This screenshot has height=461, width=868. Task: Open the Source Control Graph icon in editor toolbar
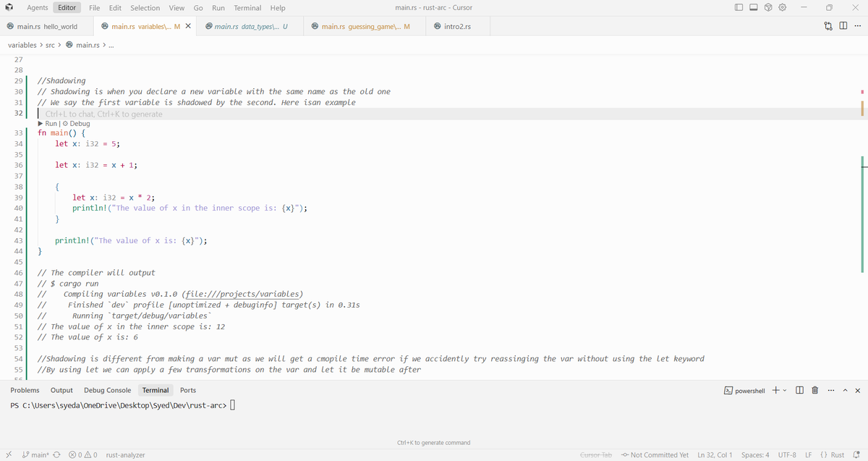point(828,24)
